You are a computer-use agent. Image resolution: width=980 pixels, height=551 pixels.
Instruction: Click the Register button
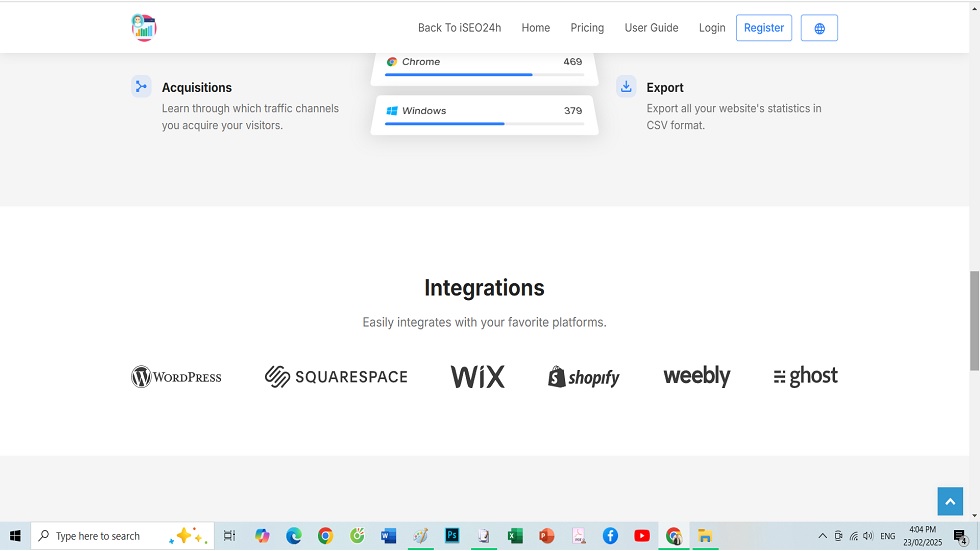(763, 28)
